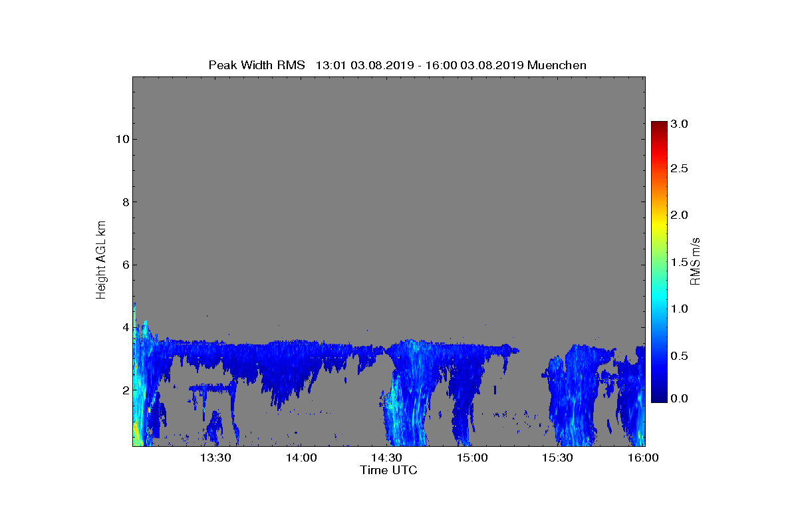798x532 pixels.
Task: Click the 16:00 time tick label
Action: (644, 458)
